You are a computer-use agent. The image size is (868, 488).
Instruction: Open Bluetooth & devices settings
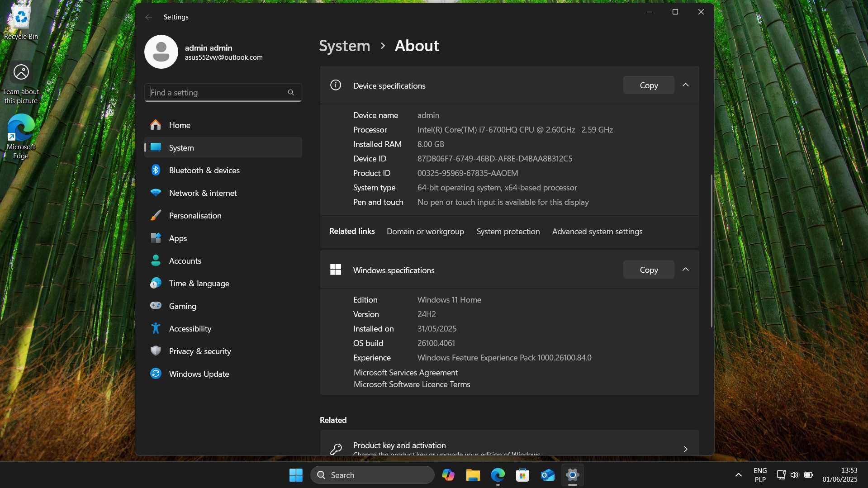click(223, 170)
